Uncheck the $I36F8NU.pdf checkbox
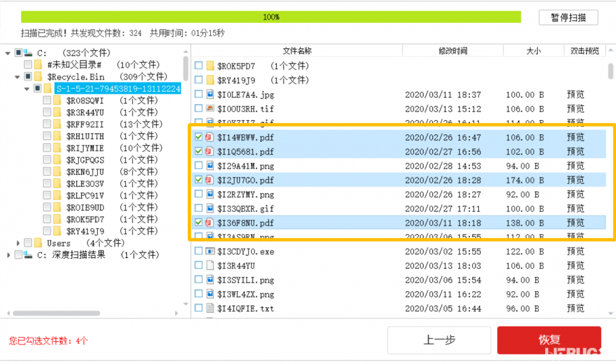This screenshot has width=616, height=364. click(x=198, y=222)
